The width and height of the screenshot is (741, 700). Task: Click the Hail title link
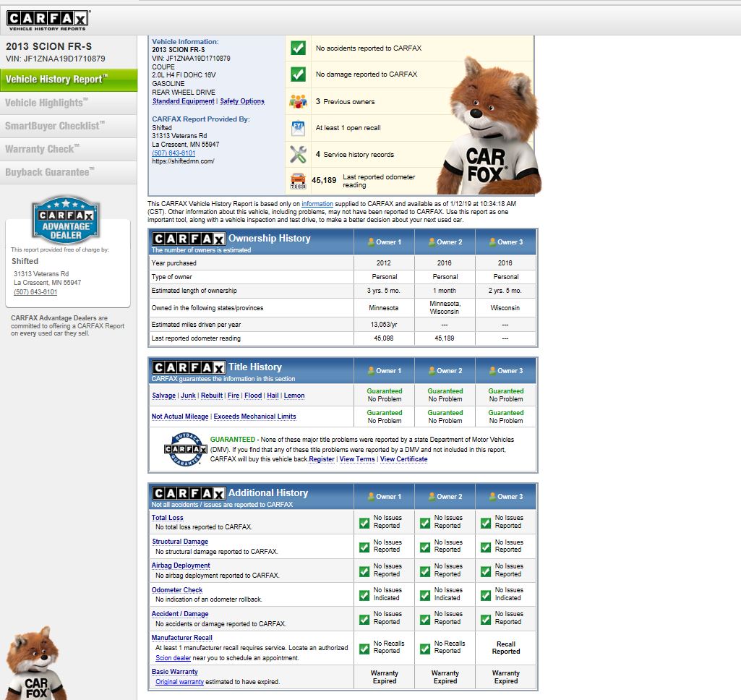click(273, 396)
